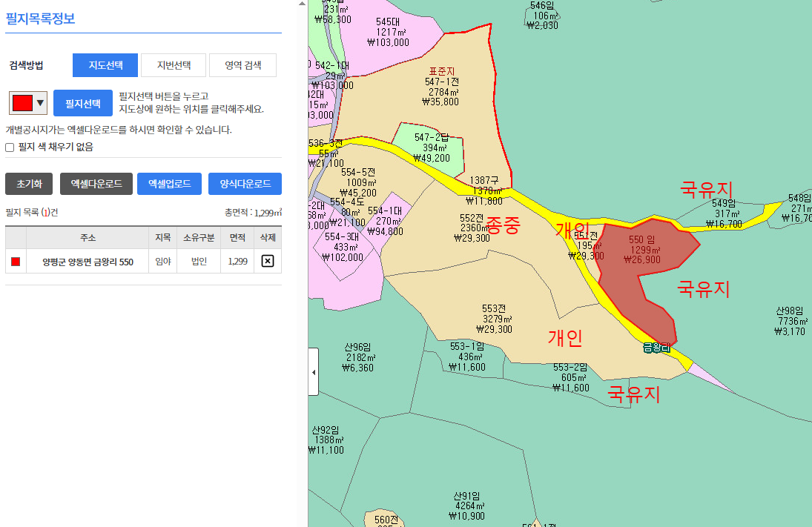Delete the 금왕리 550 parcel row

(x=268, y=261)
